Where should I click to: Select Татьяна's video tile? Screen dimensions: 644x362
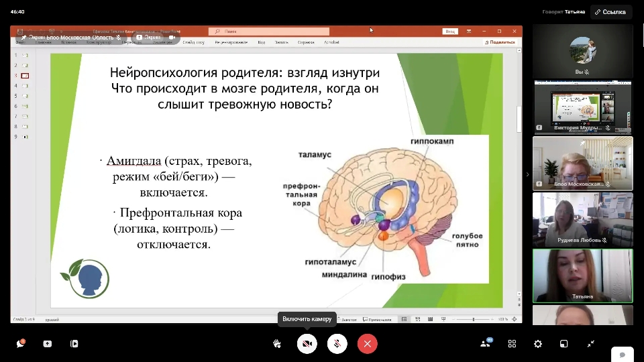[x=582, y=275]
